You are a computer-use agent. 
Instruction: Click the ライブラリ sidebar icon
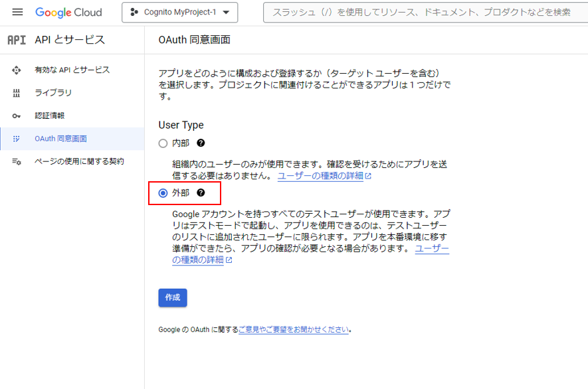(16, 93)
